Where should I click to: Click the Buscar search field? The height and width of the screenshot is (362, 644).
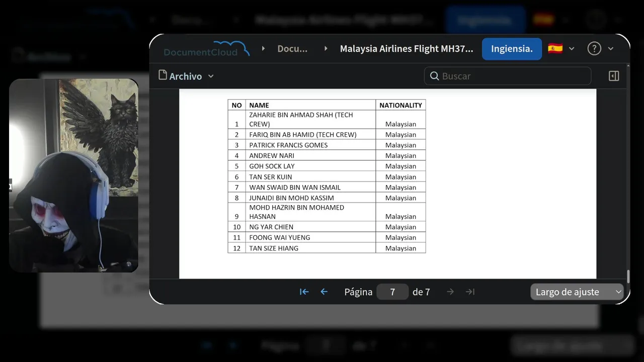tap(508, 76)
